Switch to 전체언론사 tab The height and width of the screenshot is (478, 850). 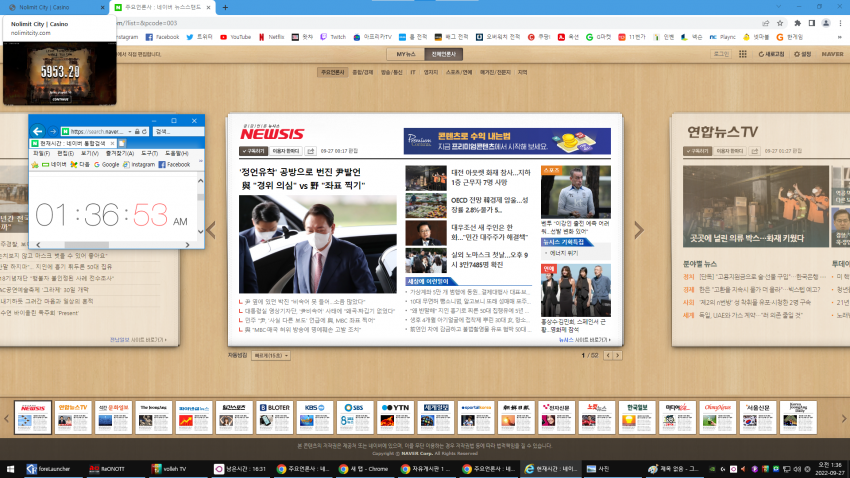tap(443, 54)
